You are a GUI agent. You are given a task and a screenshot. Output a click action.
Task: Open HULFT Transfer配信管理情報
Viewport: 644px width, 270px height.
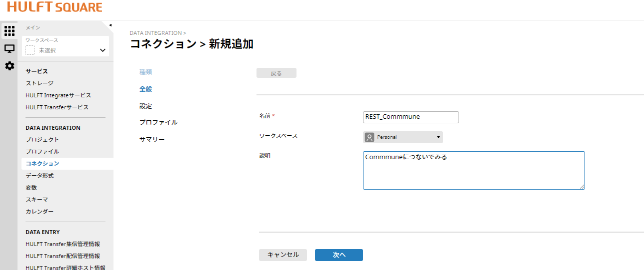62,256
